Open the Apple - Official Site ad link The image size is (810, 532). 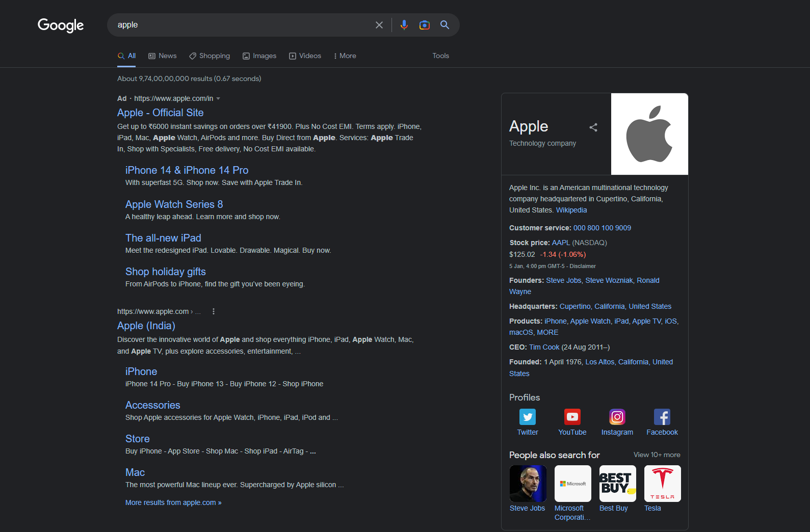[x=160, y=113]
